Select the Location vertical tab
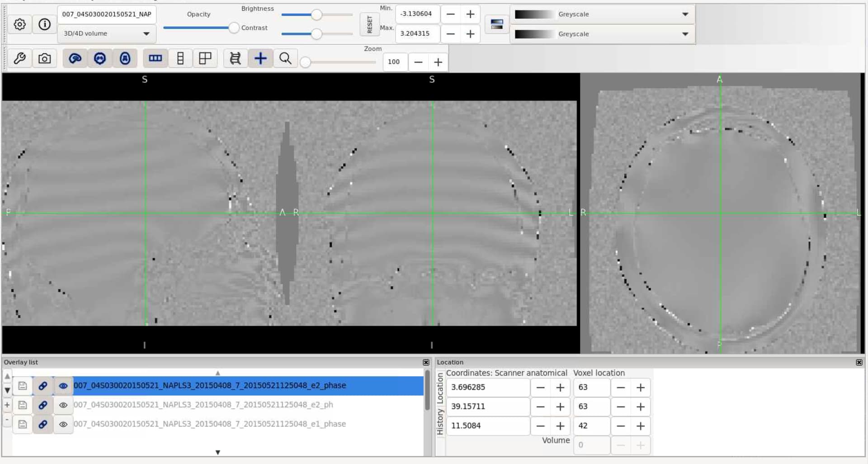 click(440, 389)
